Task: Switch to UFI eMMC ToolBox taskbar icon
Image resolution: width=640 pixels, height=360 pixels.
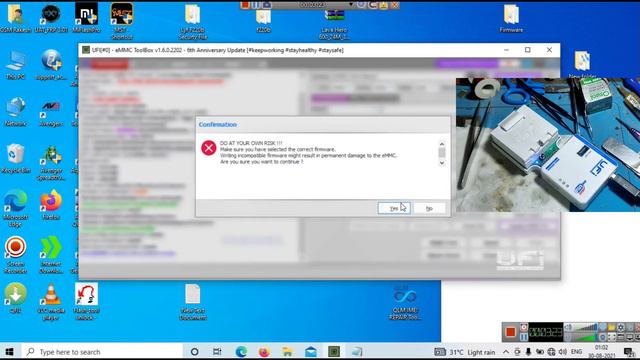Action: coord(334,352)
